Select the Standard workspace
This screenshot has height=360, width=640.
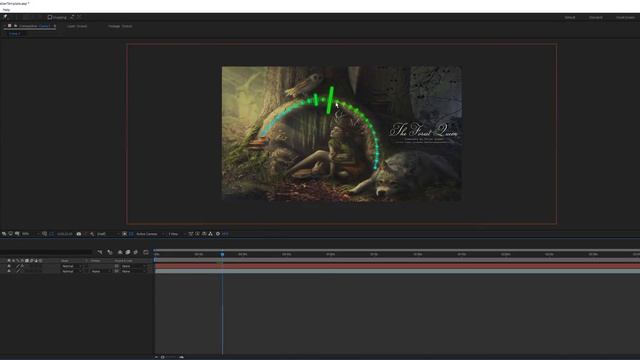pyautogui.click(x=596, y=18)
